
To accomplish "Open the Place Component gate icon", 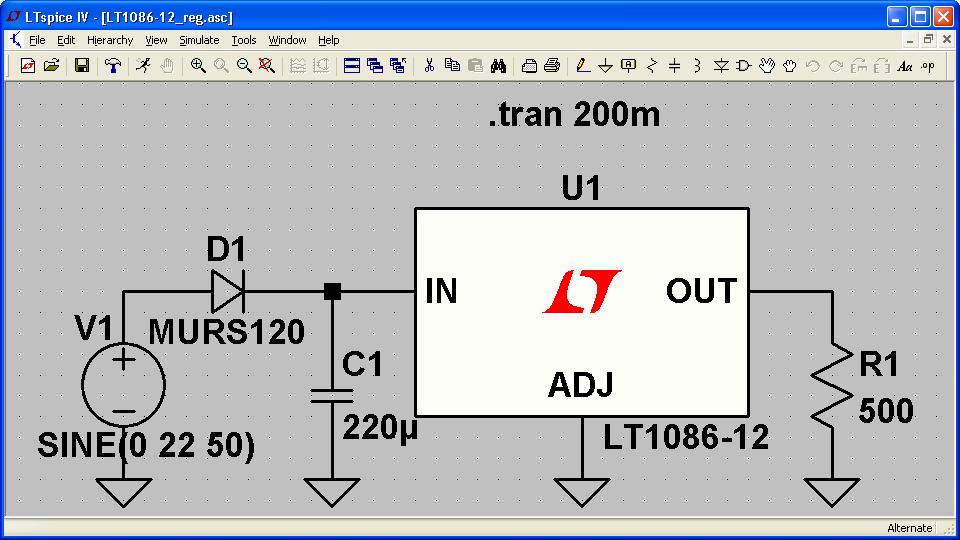I will (x=744, y=66).
